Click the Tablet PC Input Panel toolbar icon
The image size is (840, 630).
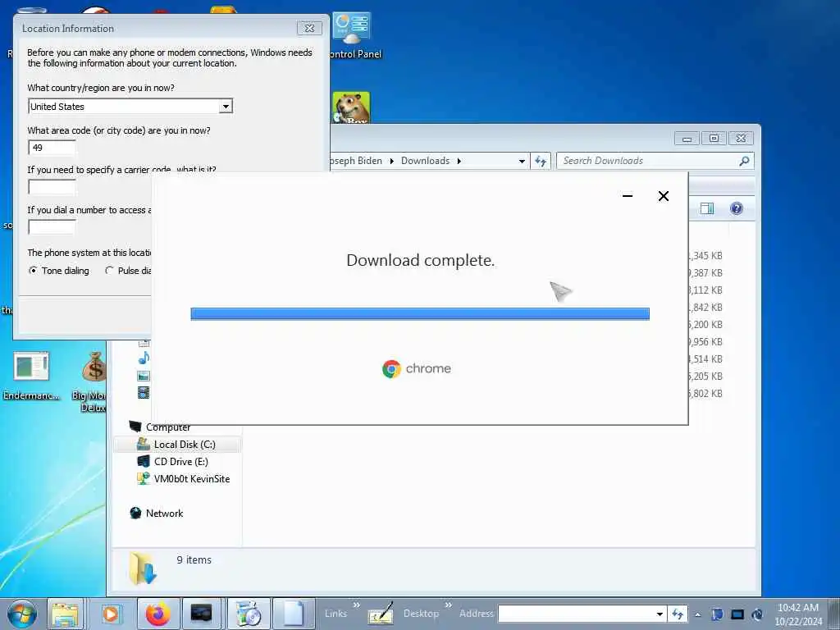[381, 614]
